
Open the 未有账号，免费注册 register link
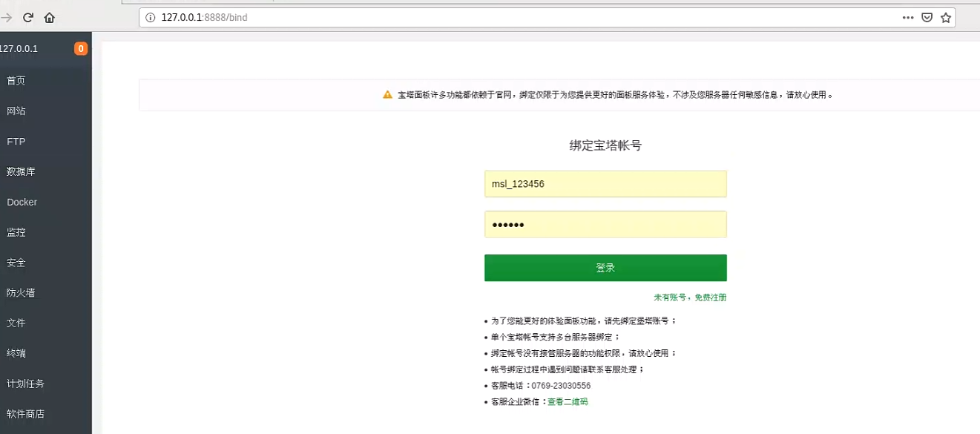[x=690, y=297]
